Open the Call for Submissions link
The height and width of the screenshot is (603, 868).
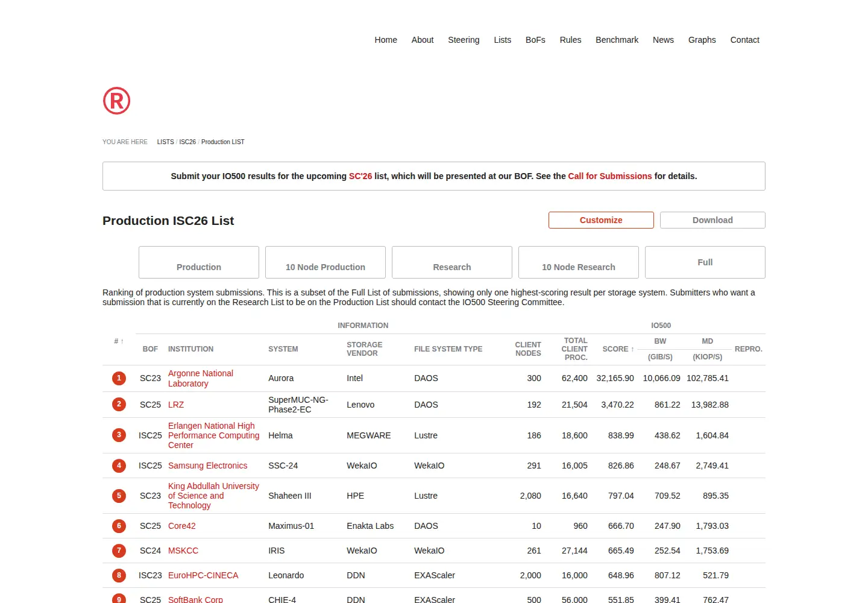tap(609, 176)
